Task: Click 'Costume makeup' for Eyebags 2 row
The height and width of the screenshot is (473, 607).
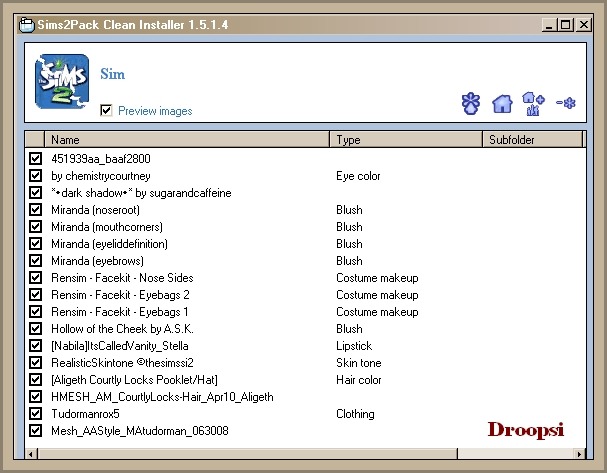Action: (377, 295)
